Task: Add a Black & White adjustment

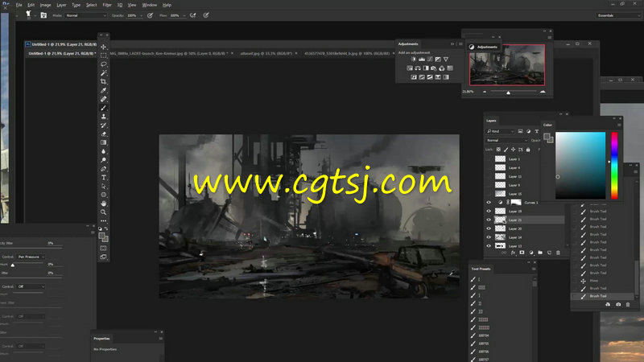Action: (426, 68)
